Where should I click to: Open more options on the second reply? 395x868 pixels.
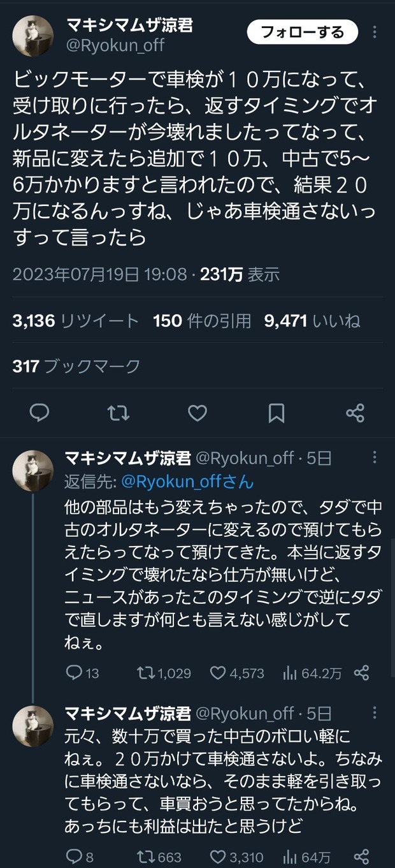375,713
